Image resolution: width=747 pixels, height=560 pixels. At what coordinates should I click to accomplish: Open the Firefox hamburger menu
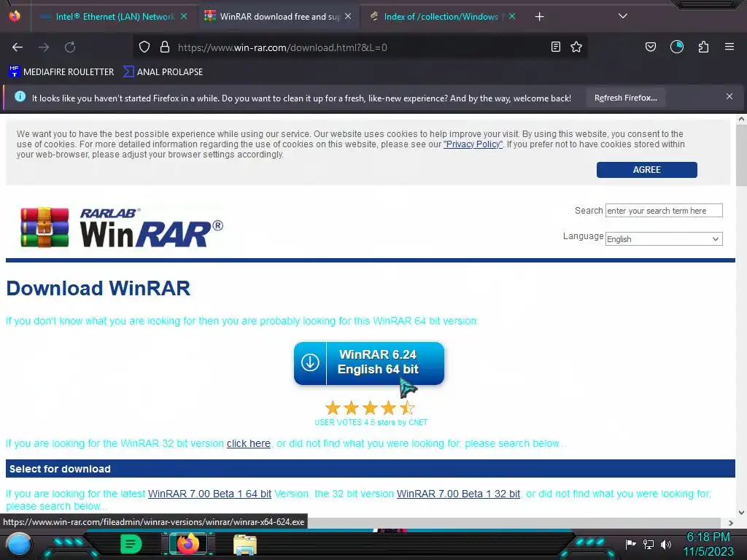[x=729, y=47]
